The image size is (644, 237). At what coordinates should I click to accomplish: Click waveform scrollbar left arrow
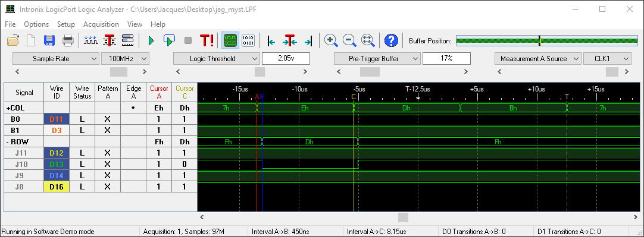[202, 217]
